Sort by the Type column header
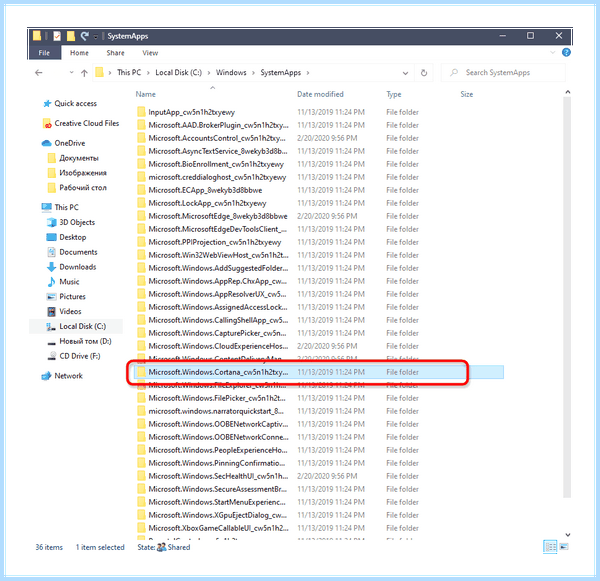The image size is (600, 581). click(x=394, y=94)
